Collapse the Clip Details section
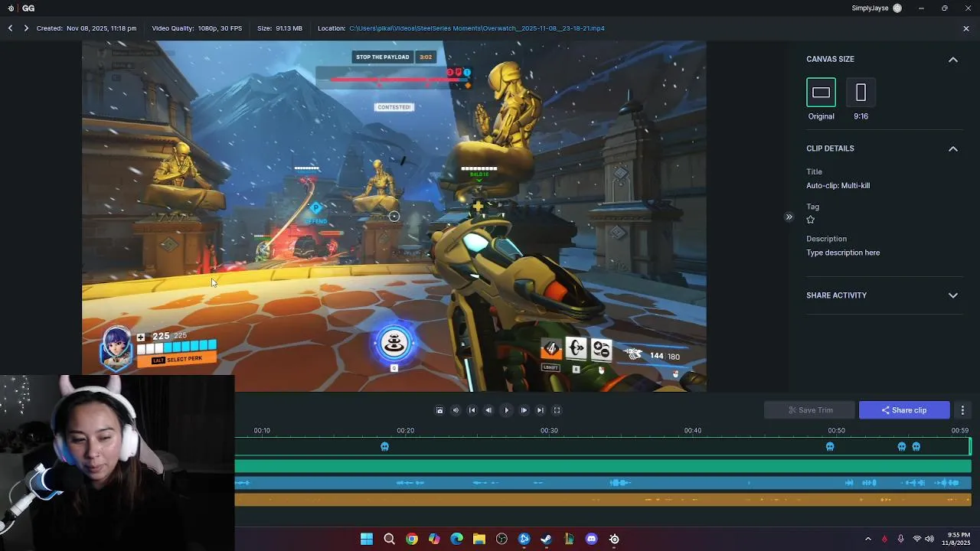The height and width of the screenshot is (551, 980). 953,148
